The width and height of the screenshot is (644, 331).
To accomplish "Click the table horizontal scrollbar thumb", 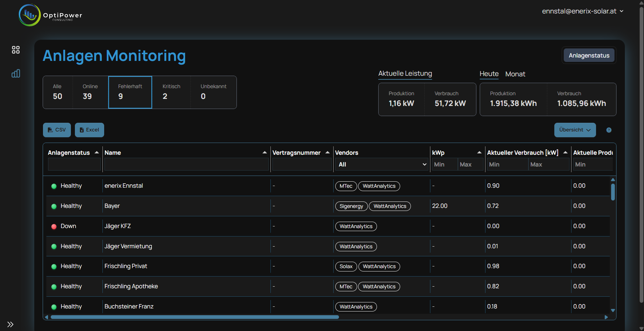I will tap(195, 317).
